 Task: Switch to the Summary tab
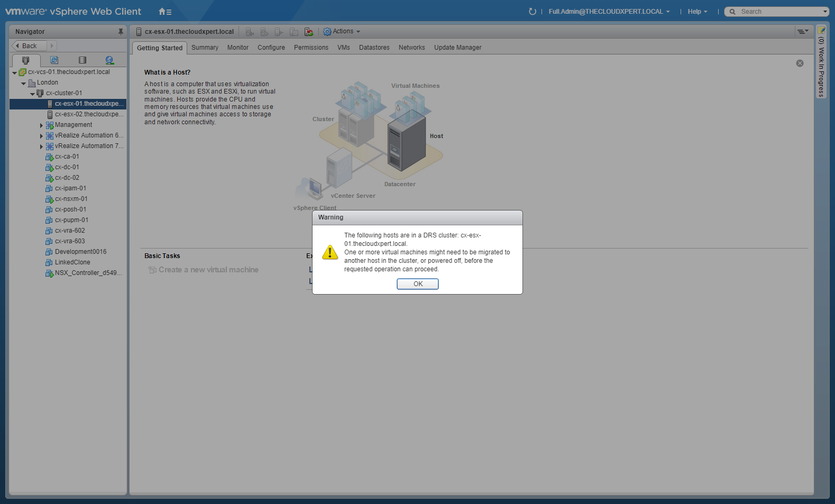point(205,48)
